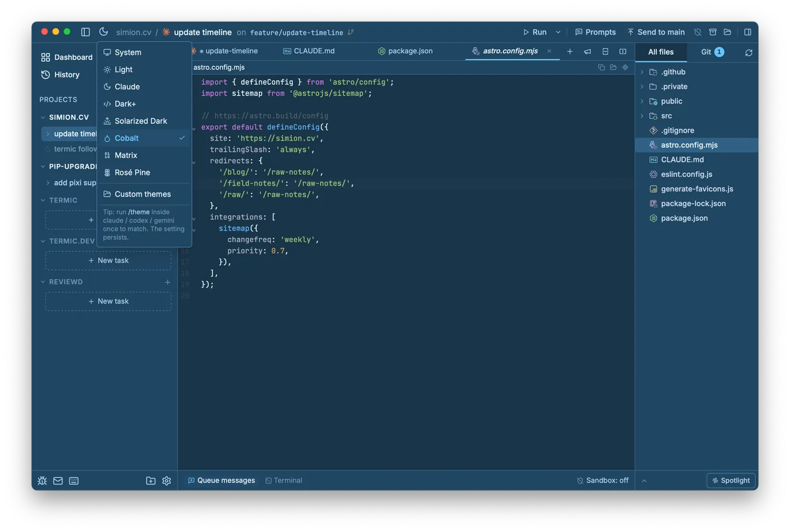This screenshot has height=532, width=790.
Task: Choose the Rosé Pine theme
Action: click(x=144, y=173)
